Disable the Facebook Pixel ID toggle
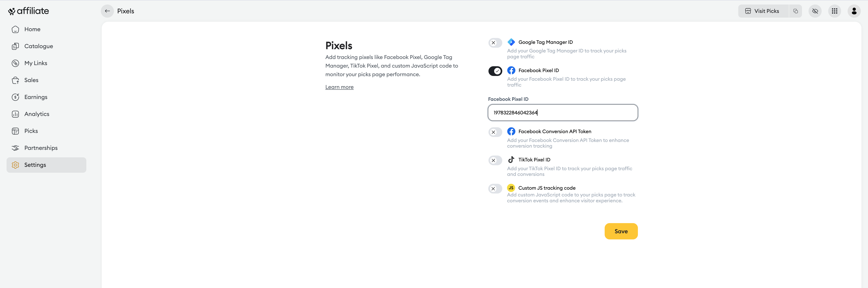 495,71
